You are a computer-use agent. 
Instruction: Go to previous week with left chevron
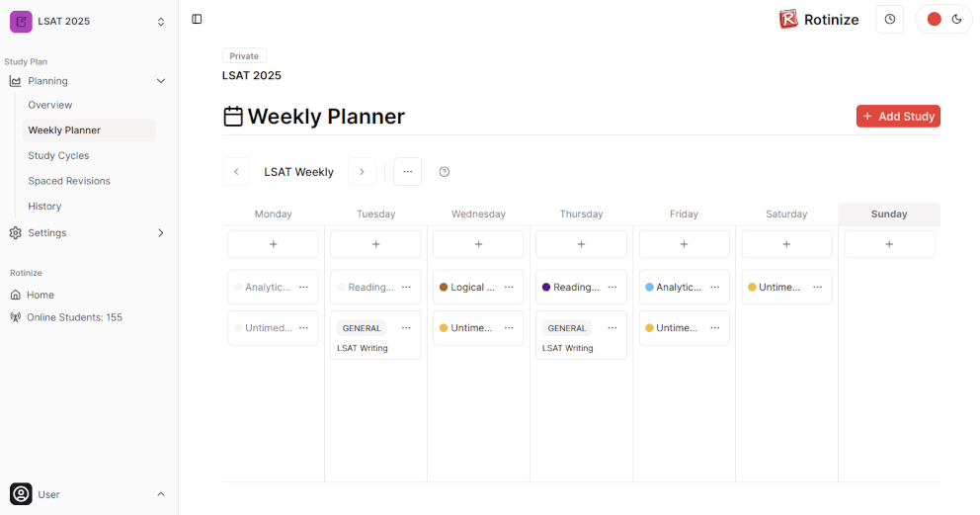[x=236, y=172]
